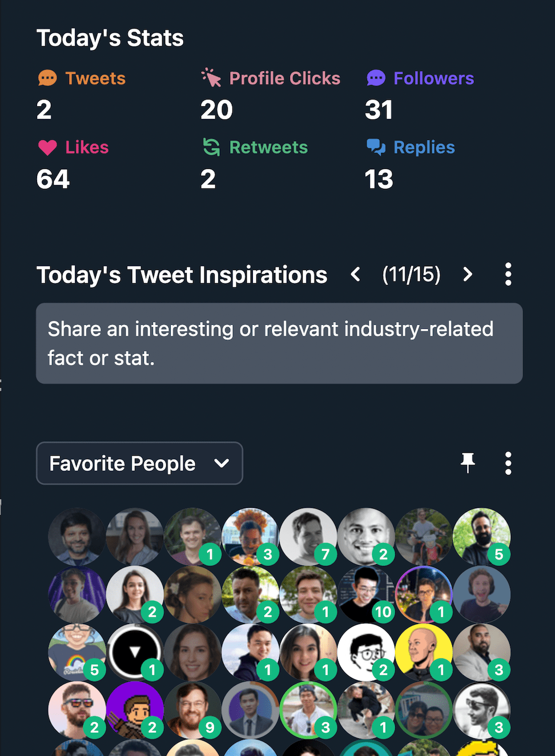Image resolution: width=555 pixels, height=756 pixels.
Task: Click the (11/15) inspiration counter
Action: pyautogui.click(x=412, y=275)
